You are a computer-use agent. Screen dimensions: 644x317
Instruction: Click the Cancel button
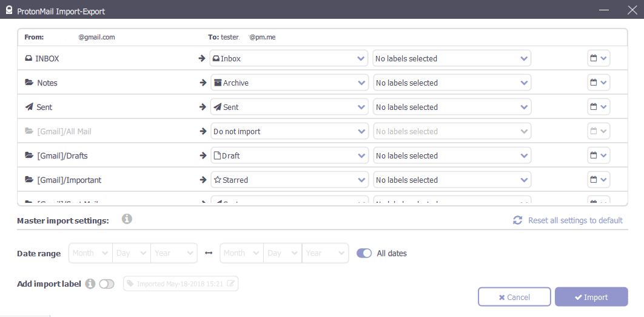pos(514,297)
